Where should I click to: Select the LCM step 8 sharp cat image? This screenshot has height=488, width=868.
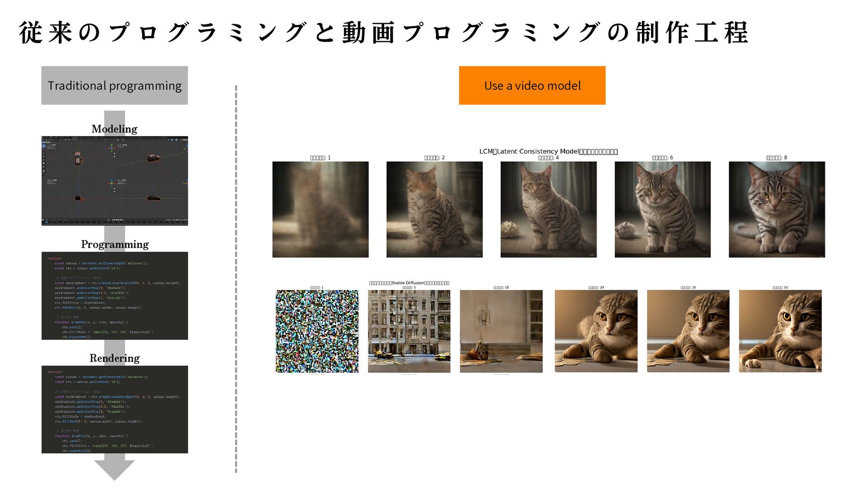click(x=777, y=210)
